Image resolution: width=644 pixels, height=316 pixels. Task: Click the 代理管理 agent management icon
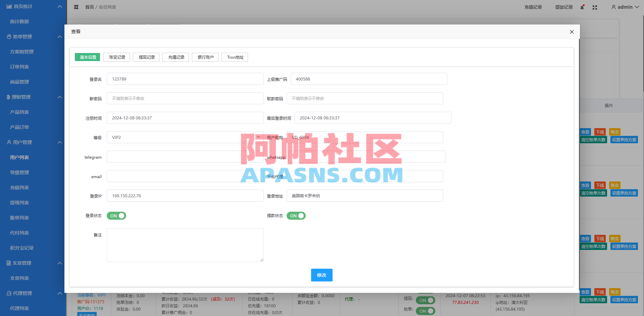(8, 293)
